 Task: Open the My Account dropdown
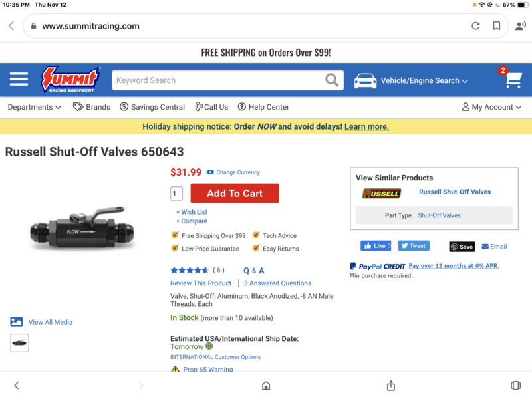point(491,107)
